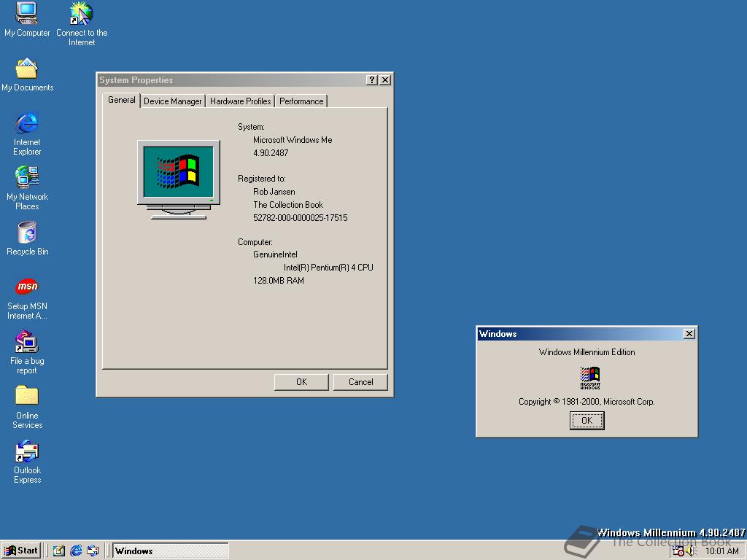Viewport: 747px width, 560px height.
Task: Close the System Properties window
Action: tap(385, 80)
